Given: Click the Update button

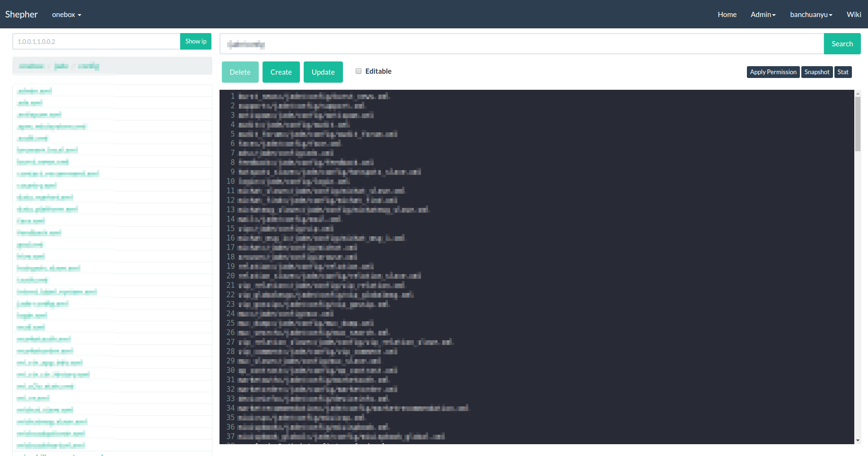Looking at the screenshot, I should pos(323,72).
